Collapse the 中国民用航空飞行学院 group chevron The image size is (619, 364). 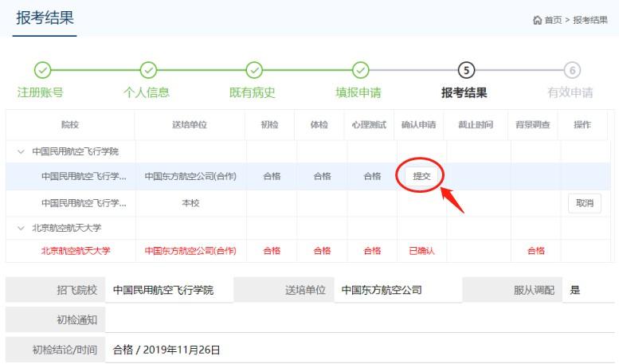[21, 151]
